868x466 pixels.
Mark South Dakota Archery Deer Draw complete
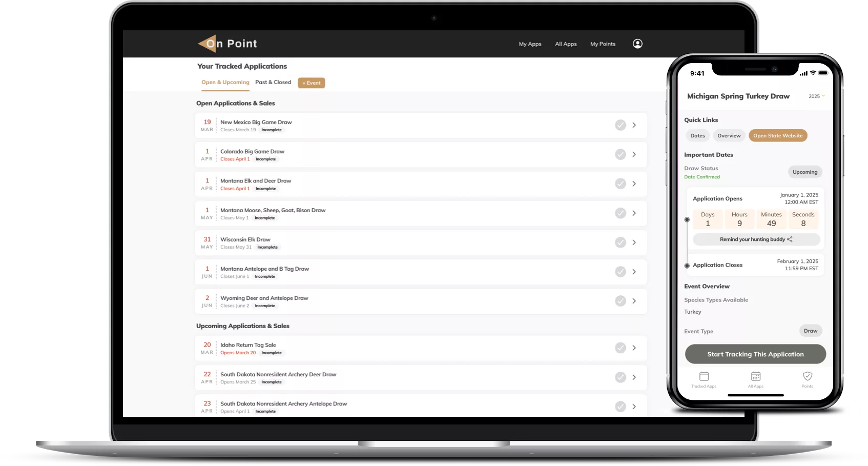coord(621,377)
